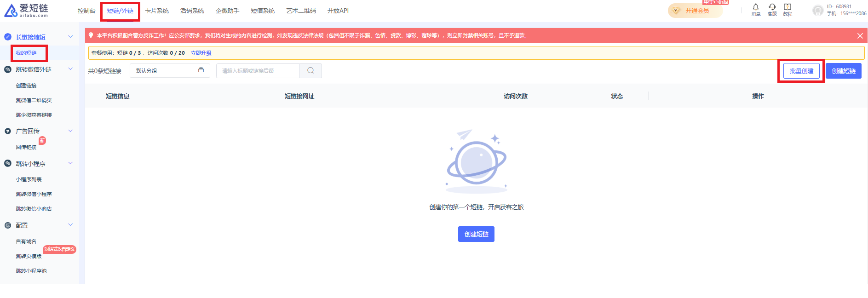Collapse the 跳转小程序 section
868x298 pixels.
(70, 163)
